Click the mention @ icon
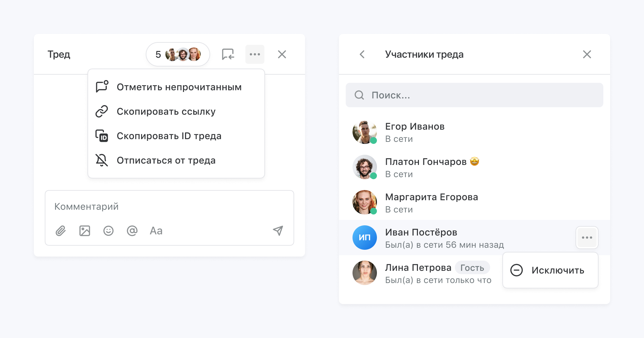 (x=132, y=231)
